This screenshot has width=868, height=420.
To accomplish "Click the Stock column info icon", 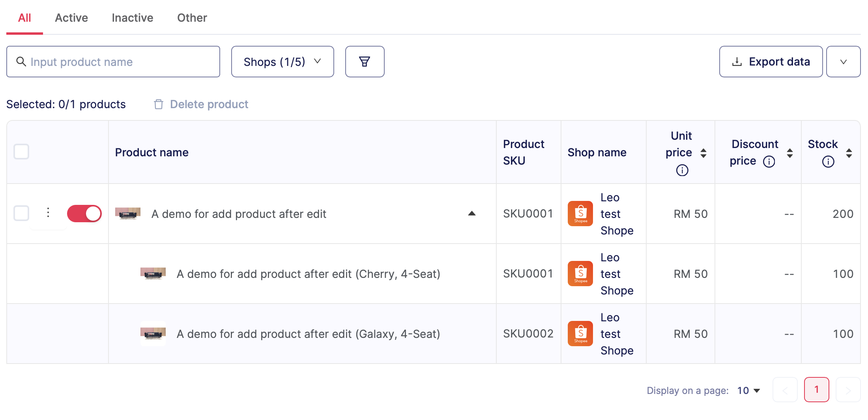I will click(828, 161).
